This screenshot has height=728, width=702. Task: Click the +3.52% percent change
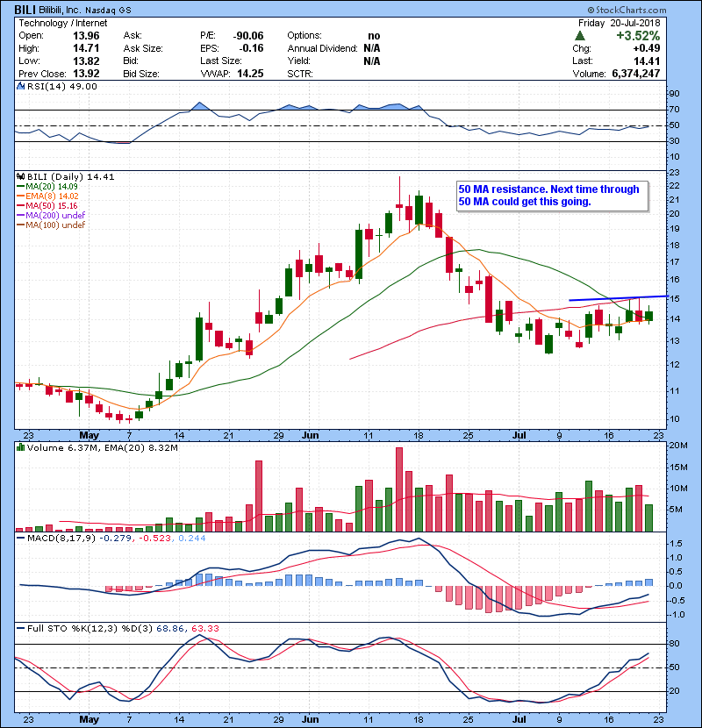click(x=638, y=36)
